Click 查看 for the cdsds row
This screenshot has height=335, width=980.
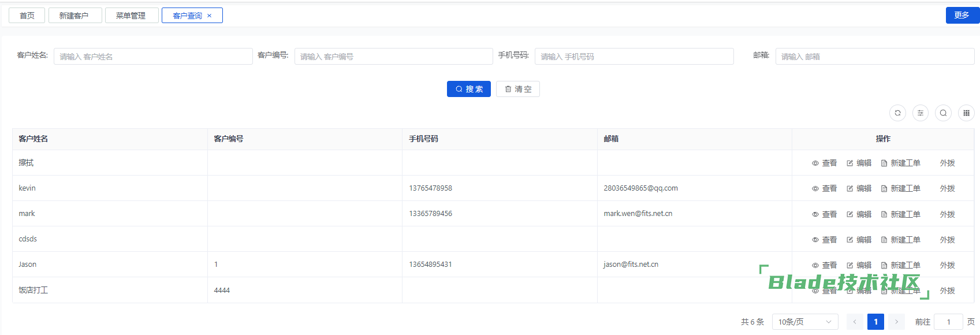[x=824, y=240]
